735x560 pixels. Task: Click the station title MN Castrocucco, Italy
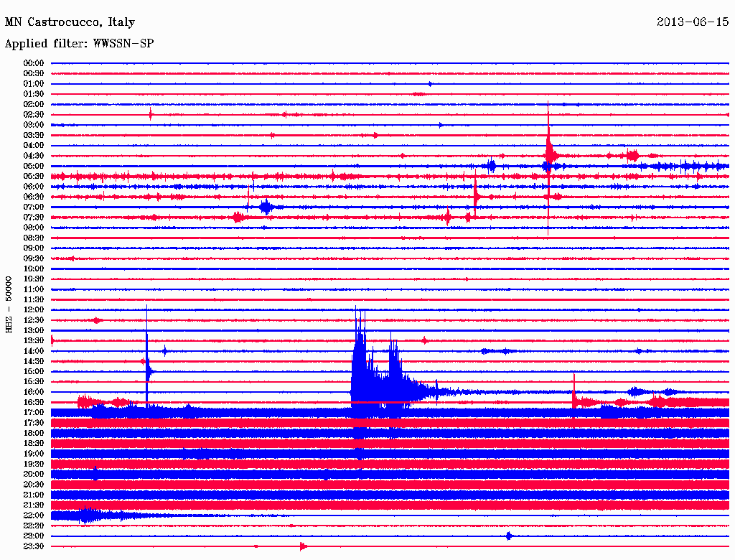(x=70, y=22)
